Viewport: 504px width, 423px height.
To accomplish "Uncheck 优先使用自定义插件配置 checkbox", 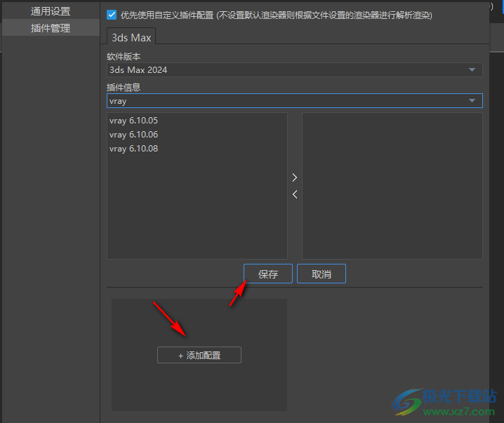I will pos(112,15).
